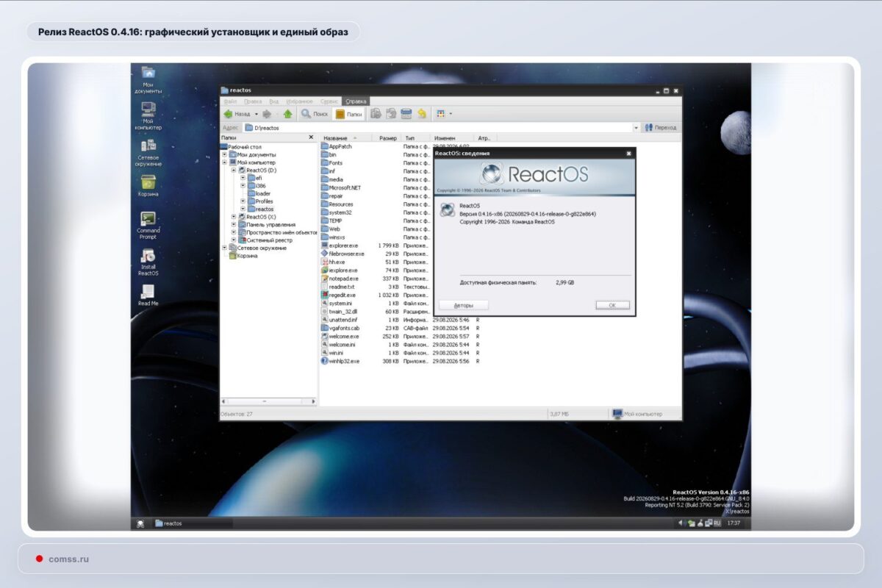The width and height of the screenshot is (882, 588).
Task: Open the Сетевое окружение desktop icon
Action: tap(148, 152)
